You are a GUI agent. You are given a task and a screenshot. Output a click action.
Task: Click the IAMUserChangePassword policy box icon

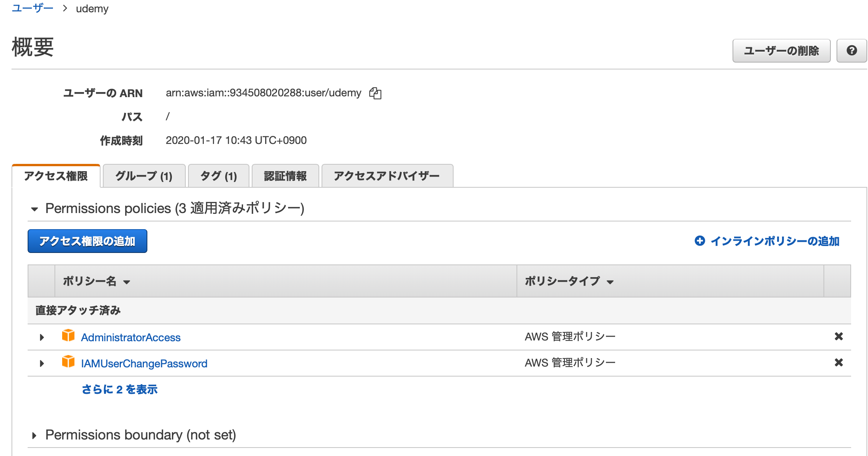click(x=69, y=362)
